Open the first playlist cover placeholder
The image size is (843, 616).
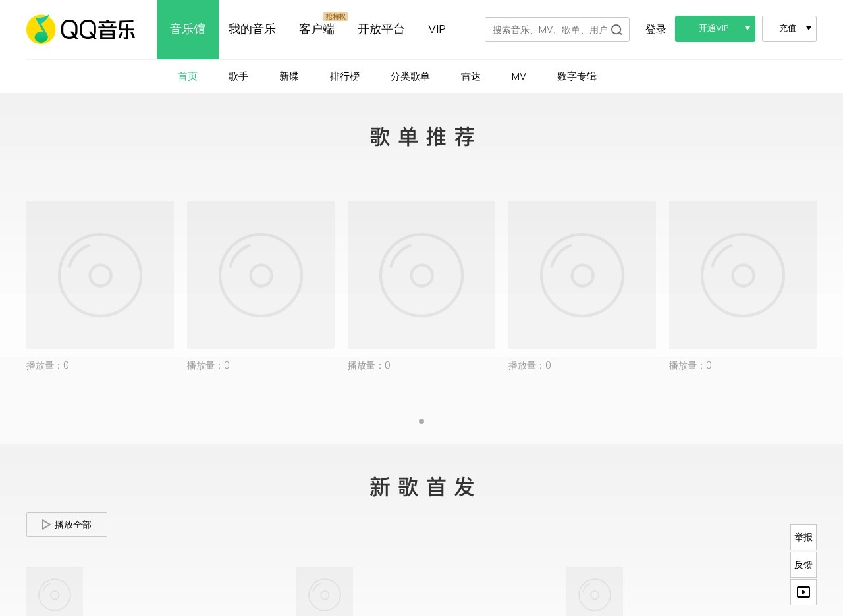click(100, 275)
